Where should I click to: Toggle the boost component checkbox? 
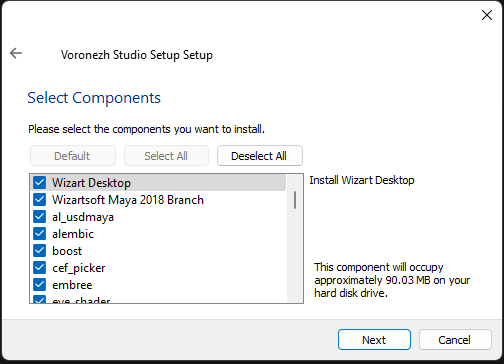(40, 251)
